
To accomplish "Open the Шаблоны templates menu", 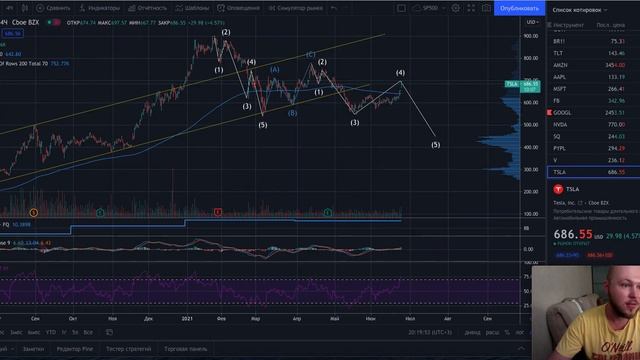I will 192,8.
